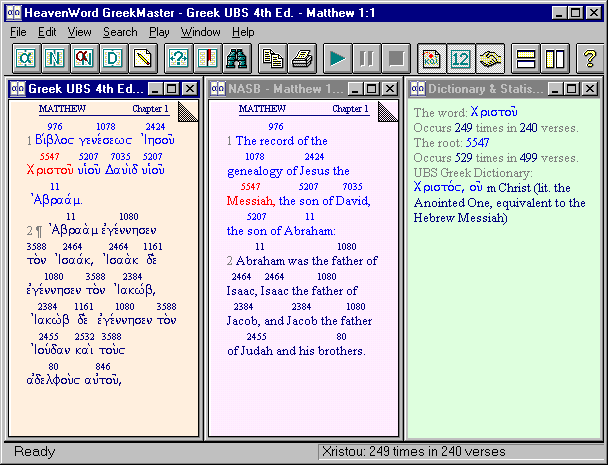Toggle the handshake link windows icon
This screenshot has width=608, height=465.
click(490, 59)
